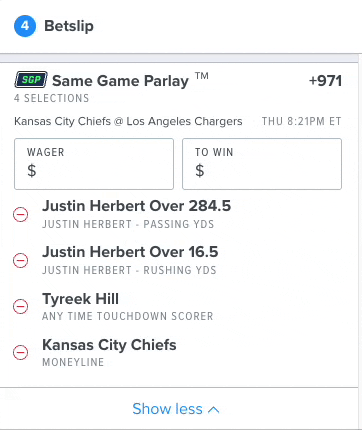Screen dimensions: 362x430
Task: Focus the Wager amount field
Action: point(94,164)
